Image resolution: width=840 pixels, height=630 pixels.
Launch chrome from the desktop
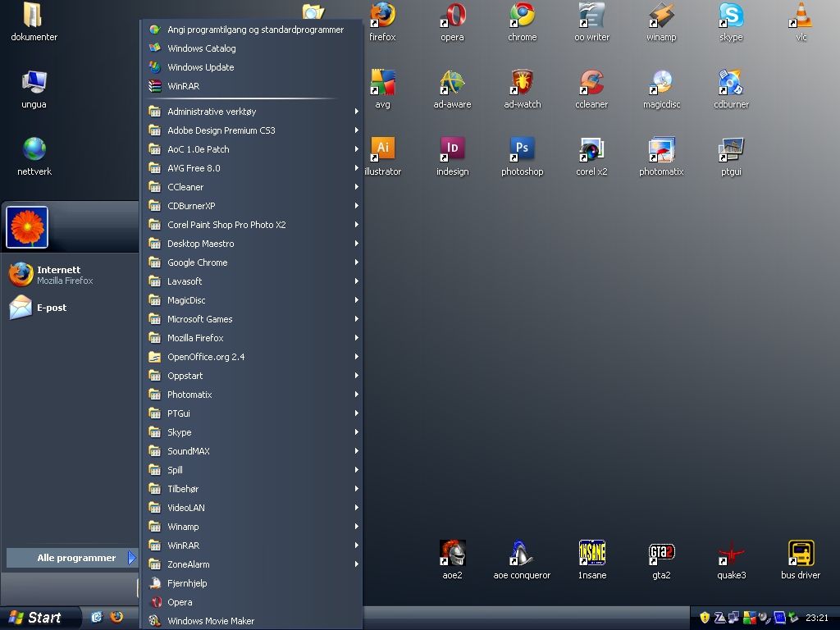pyautogui.click(x=523, y=22)
